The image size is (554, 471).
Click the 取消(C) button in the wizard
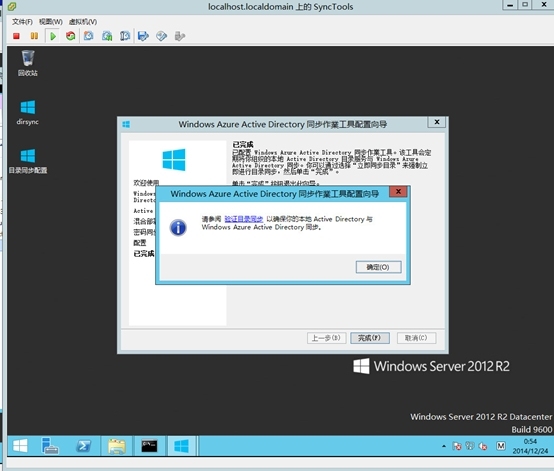tap(416, 338)
